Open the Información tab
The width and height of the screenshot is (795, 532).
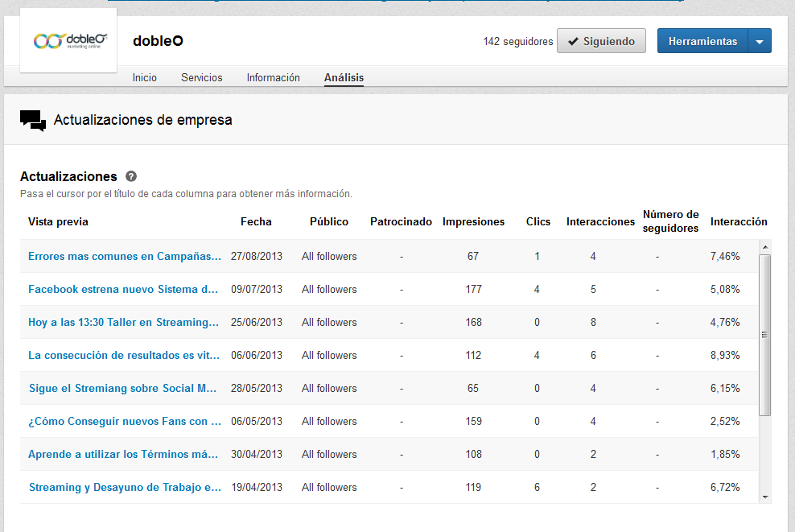(x=273, y=77)
